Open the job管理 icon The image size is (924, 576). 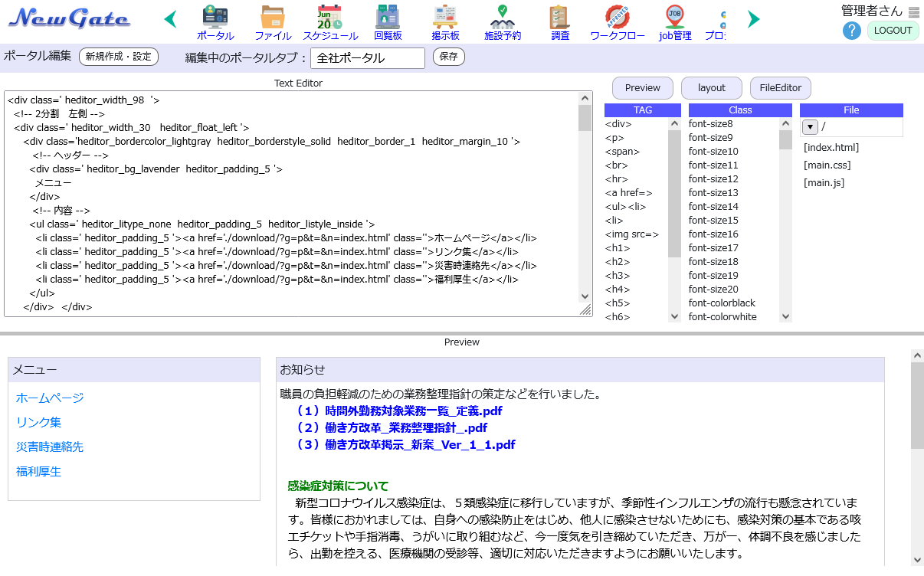tap(675, 17)
